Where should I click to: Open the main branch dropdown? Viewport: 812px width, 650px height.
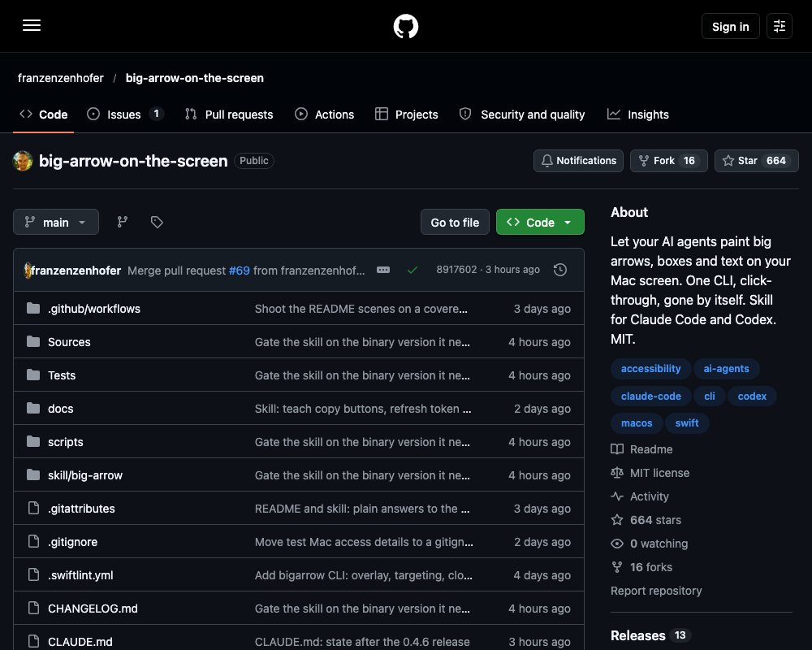56,222
